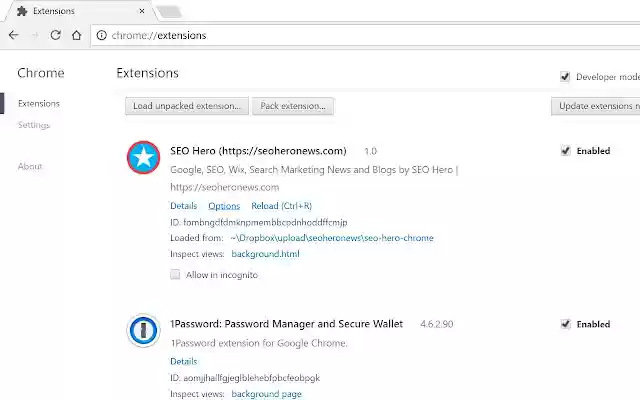Click https://seoheronews.com description text
This screenshot has width=640, height=400.
(x=224, y=187)
